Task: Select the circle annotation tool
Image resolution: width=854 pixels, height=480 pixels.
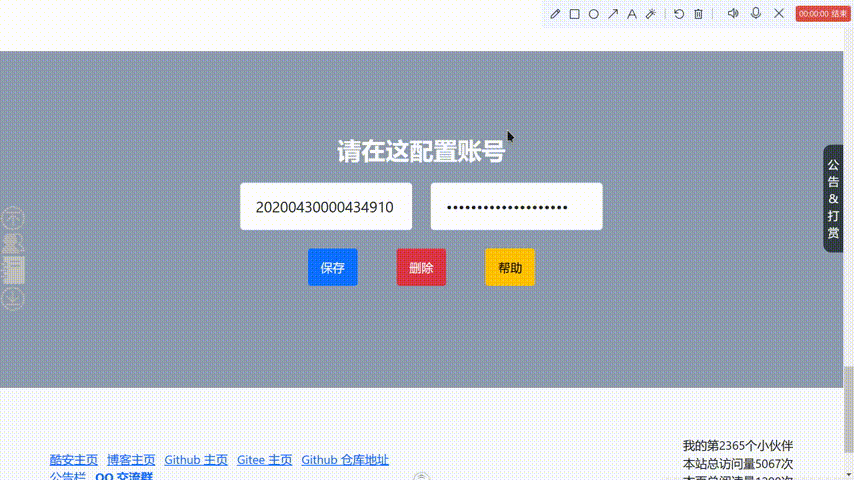Action: coord(594,14)
